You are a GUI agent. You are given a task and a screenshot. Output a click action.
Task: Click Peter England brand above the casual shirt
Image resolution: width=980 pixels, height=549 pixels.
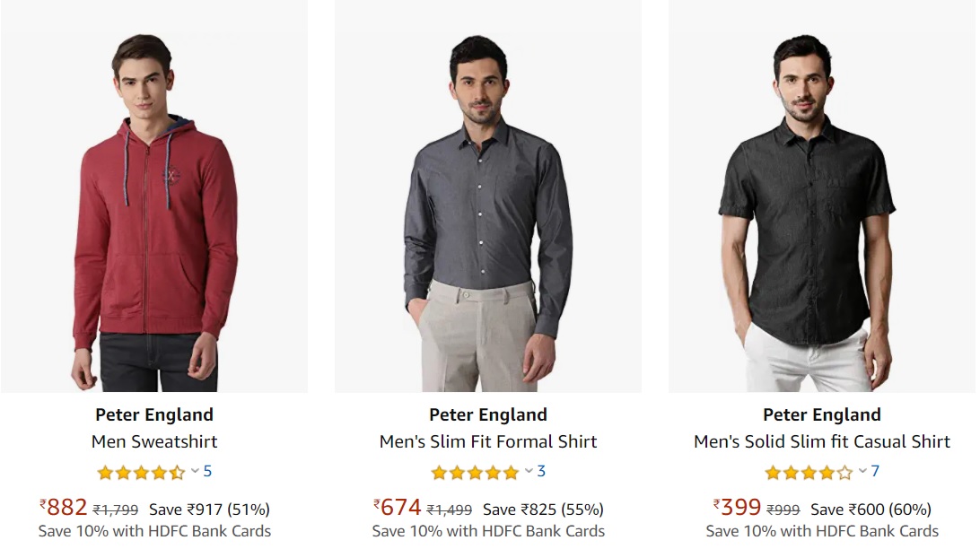(822, 414)
